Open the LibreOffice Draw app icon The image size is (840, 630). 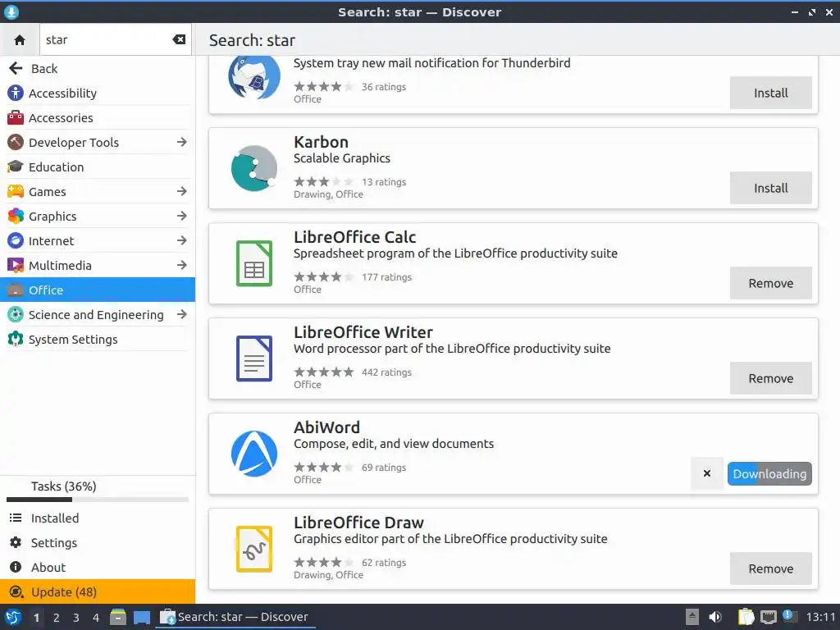pos(254,549)
